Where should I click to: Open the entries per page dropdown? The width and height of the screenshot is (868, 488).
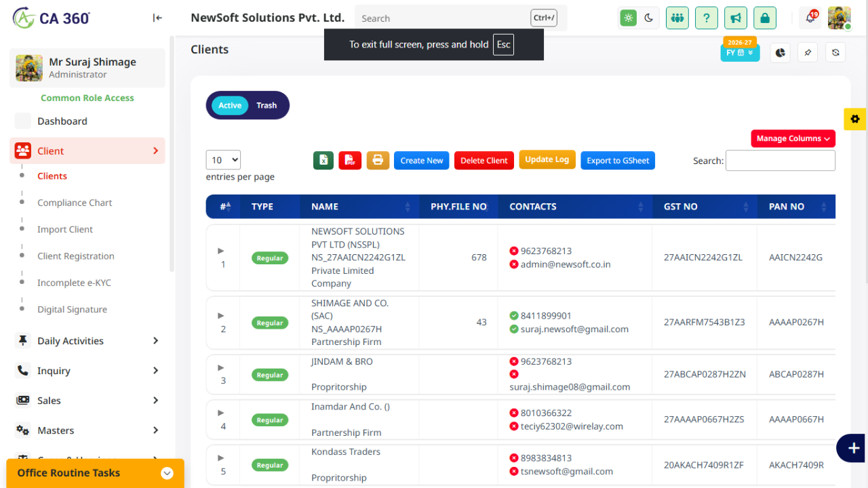click(x=223, y=160)
